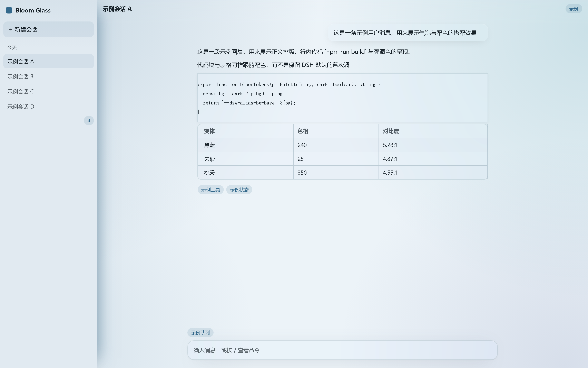Select the 桃夭 table cell
This screenshot has height=368, width=588.
tap(245, 173)
